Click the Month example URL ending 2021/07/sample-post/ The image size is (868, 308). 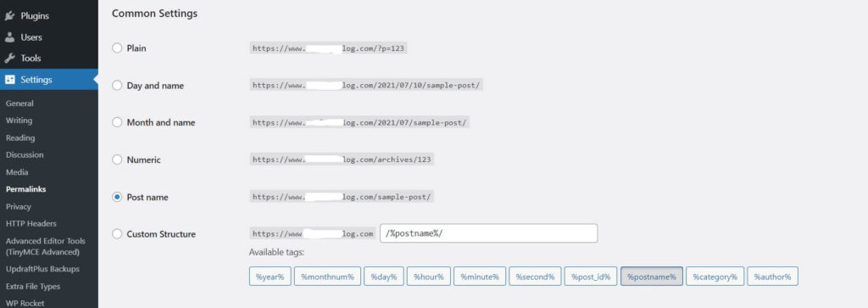(359, 122)
